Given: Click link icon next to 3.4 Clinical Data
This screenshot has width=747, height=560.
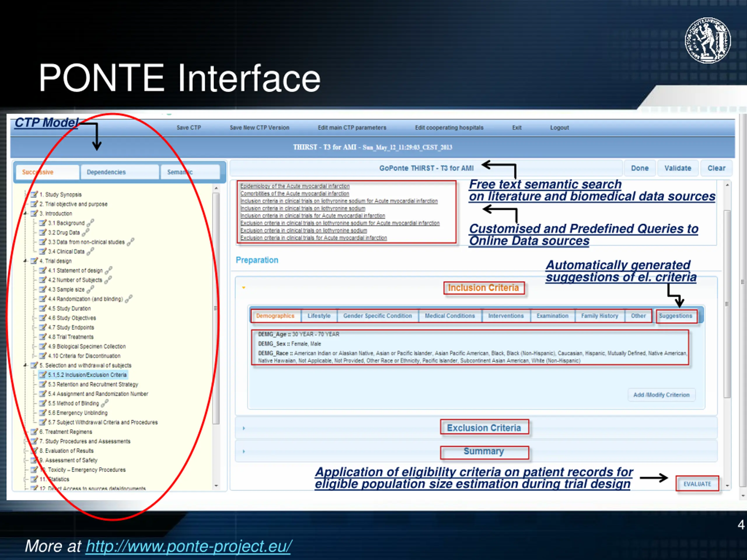Looking at the screenshot, I should [x=90, y=251].
